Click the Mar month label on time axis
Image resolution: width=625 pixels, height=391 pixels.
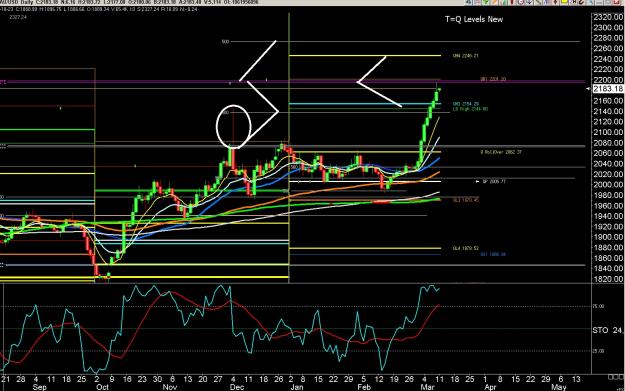click(x=427, y=387)
